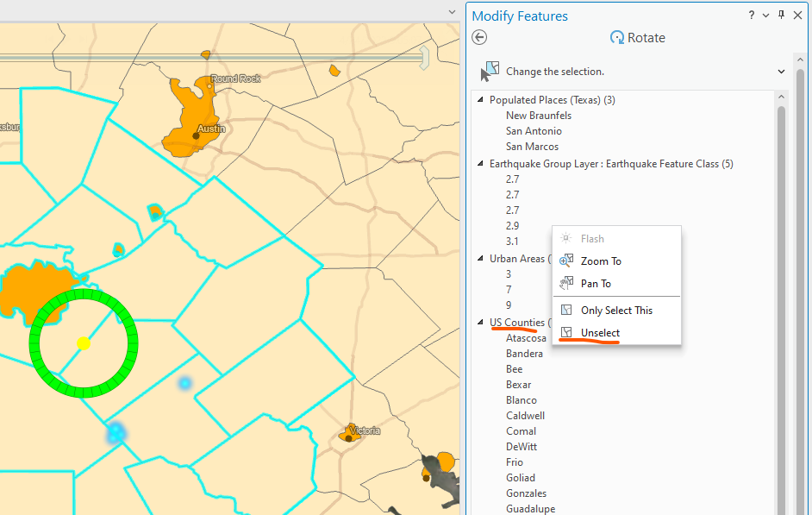The image size is (812, 515).
Task: Collapse the US Counties group
Action: coord(481,322)
